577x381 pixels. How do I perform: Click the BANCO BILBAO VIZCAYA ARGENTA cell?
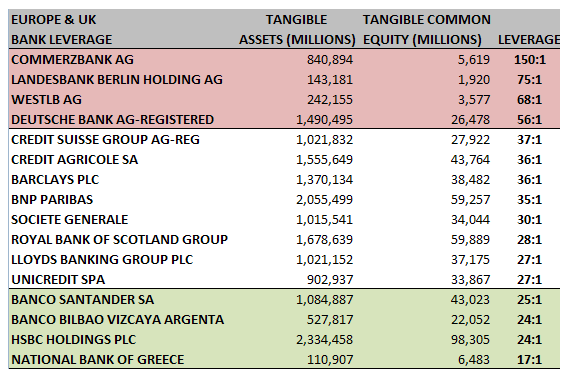118,320
